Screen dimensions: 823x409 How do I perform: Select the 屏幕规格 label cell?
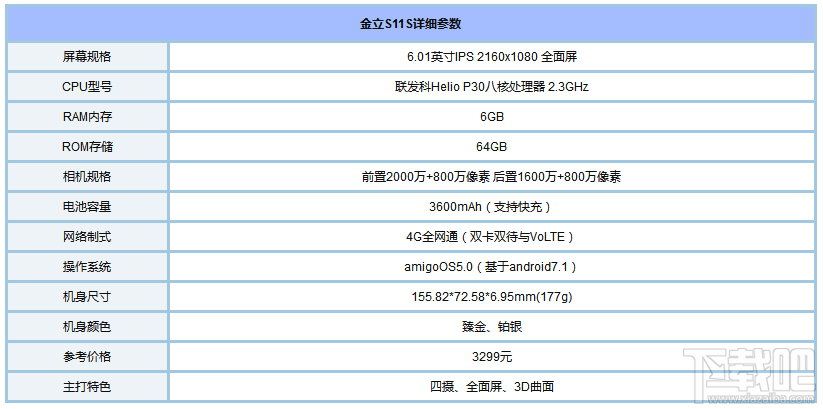click(87, 57)
